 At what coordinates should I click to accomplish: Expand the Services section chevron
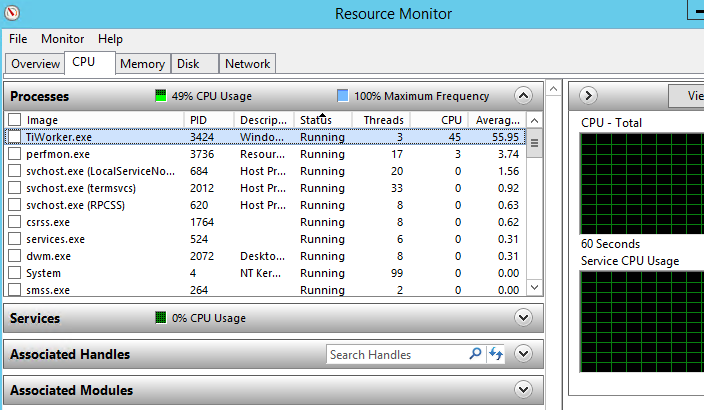(x=523, y=317)
